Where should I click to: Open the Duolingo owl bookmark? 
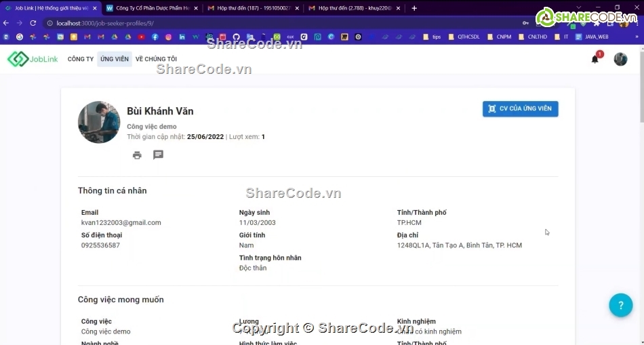[277, 37]
